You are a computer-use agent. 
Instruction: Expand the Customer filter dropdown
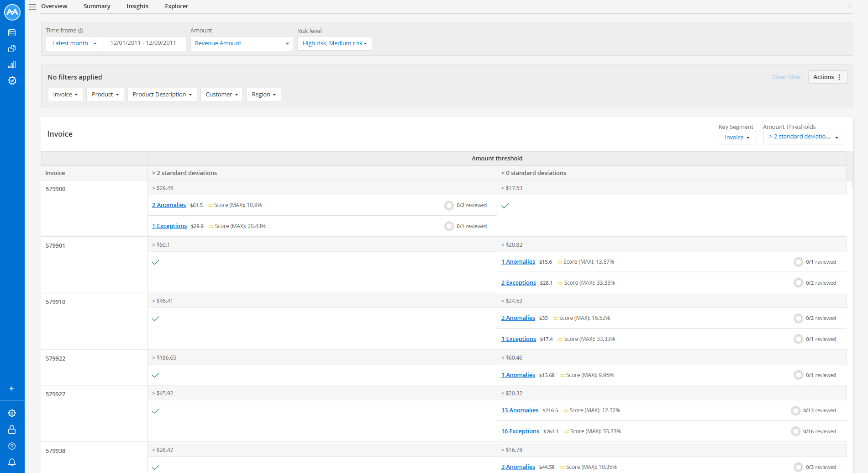[x=221, y=95]
